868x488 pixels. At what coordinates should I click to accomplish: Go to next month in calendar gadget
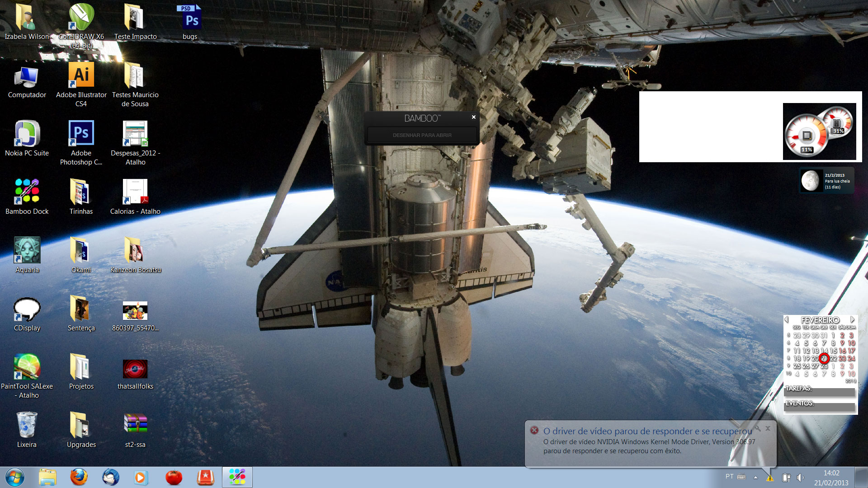click(x=852, y=319)
